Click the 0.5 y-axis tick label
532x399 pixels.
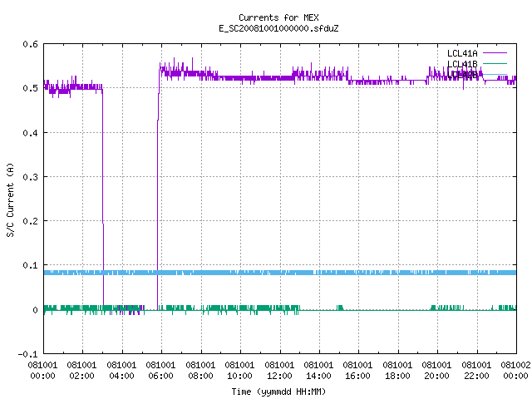[x=30, y=88]
